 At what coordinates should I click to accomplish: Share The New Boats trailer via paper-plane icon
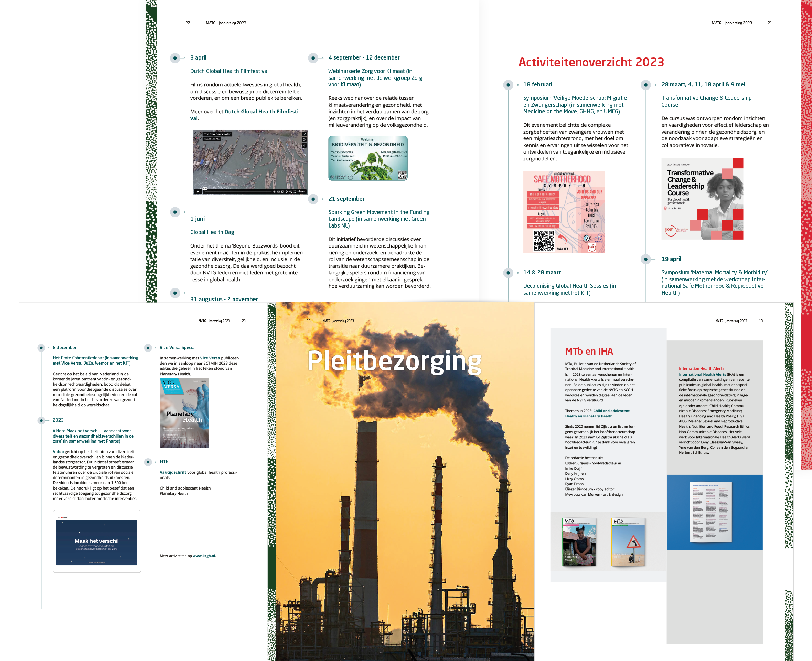(304, 145)
